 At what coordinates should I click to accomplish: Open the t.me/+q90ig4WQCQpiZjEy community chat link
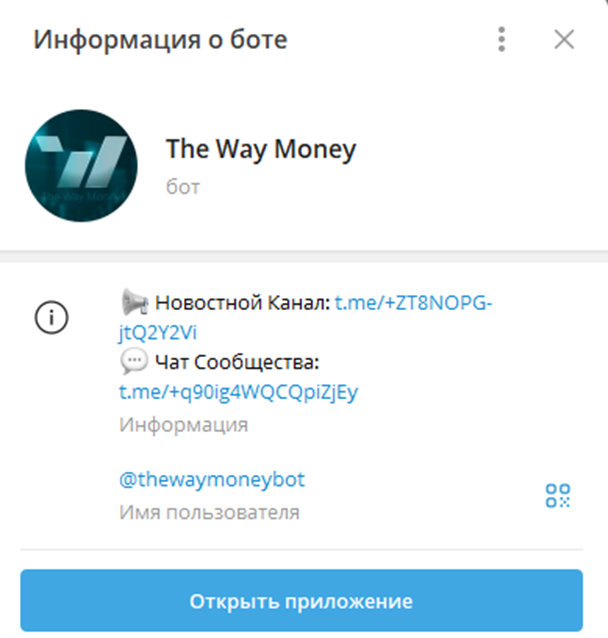238,392
